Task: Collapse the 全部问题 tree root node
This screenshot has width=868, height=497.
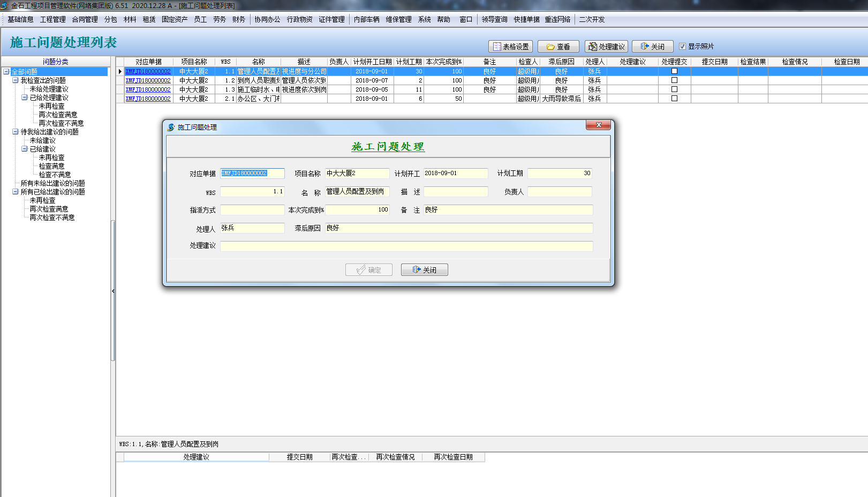Action: (6, 72)
